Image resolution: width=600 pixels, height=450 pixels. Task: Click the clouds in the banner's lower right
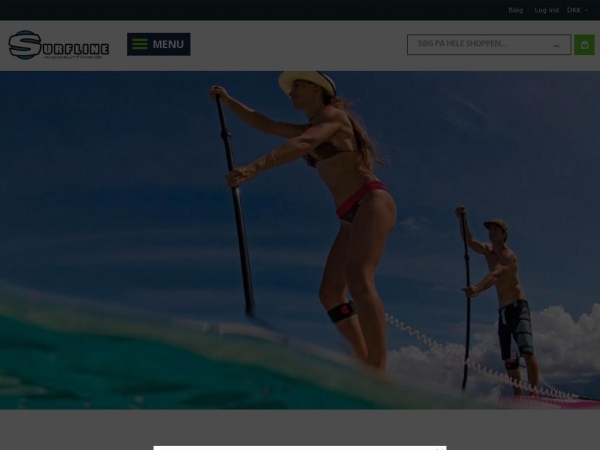pos(565,345)
